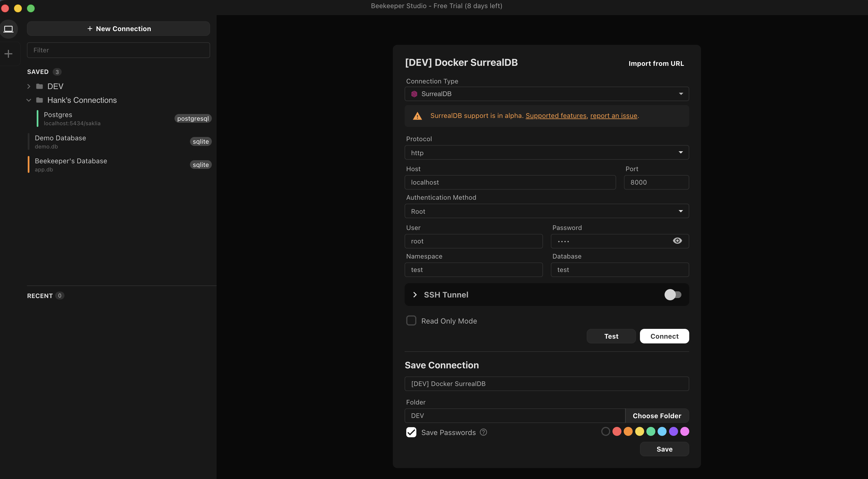Open the Connection Type dropdown

point(547,94)
